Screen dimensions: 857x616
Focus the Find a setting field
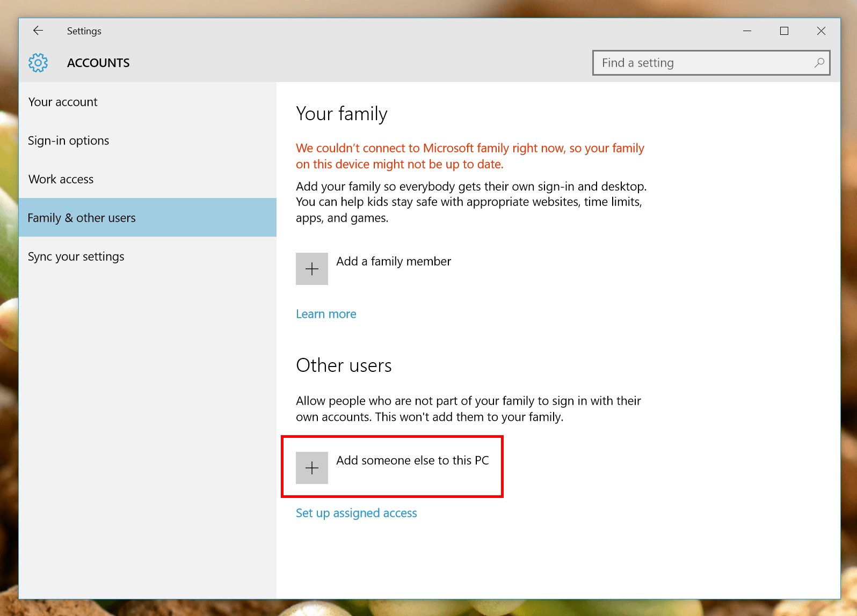(x=711, y=63)
